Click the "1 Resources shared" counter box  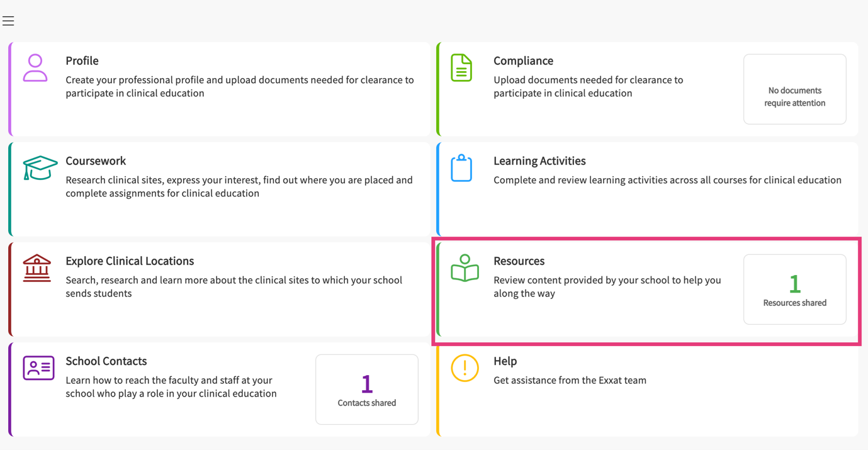(794, 290)
